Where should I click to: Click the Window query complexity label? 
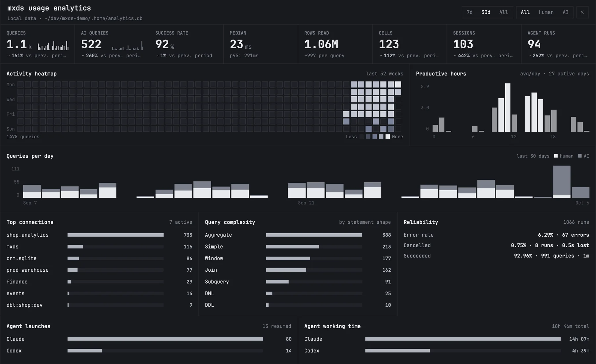pyautogui.click(x=214, y=258)
